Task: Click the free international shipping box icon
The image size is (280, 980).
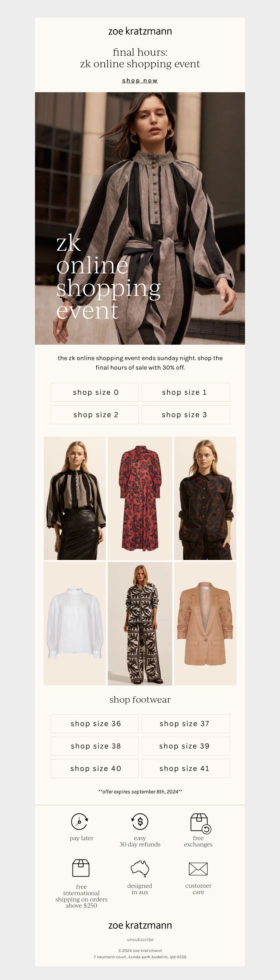Action: coord(81,868)
